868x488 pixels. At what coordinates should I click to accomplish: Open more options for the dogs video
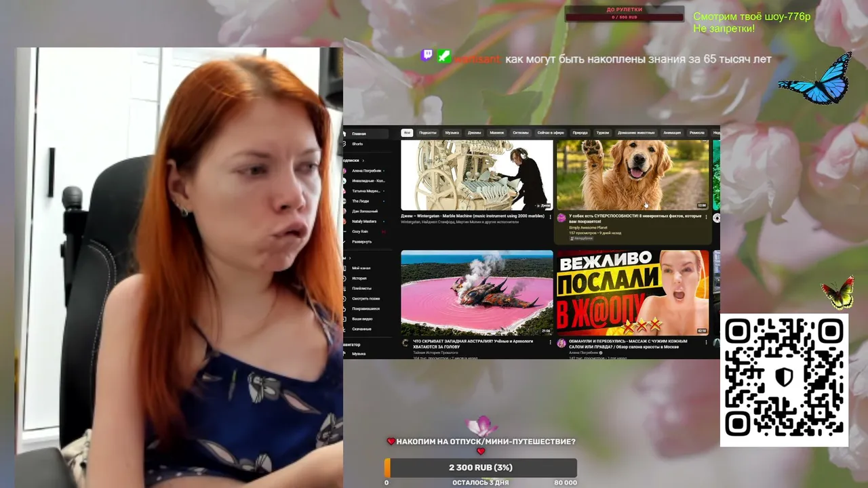click(x=706, y=217)
